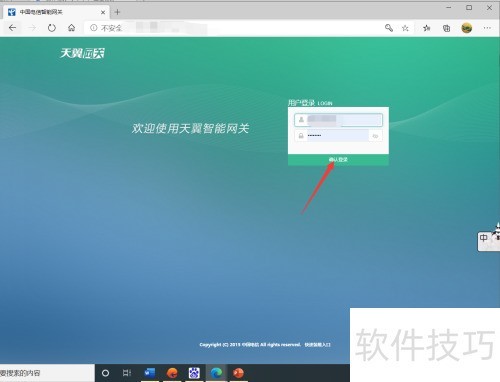This screenshot has height=382, width=500.
Task: Click the browser forward arrow
Action: (x=32, y=28)
